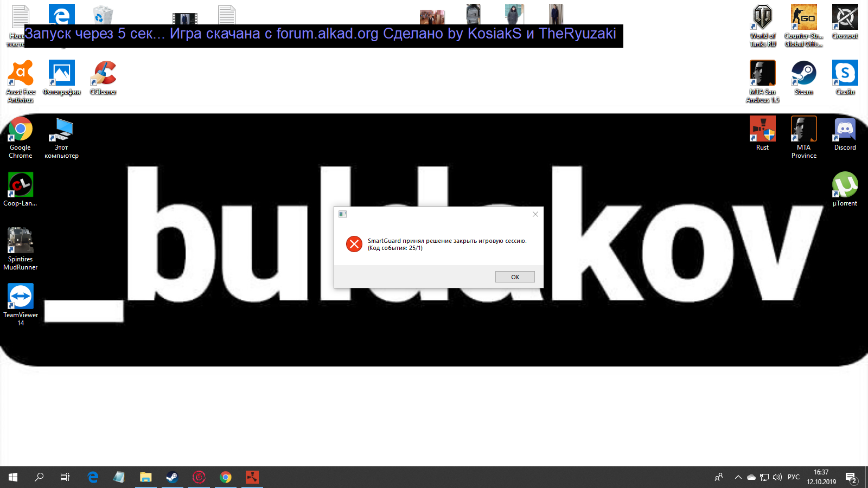Open Task View from the taskbar
Viewport: 868px width, 488px height.
[x=65, y=477]
